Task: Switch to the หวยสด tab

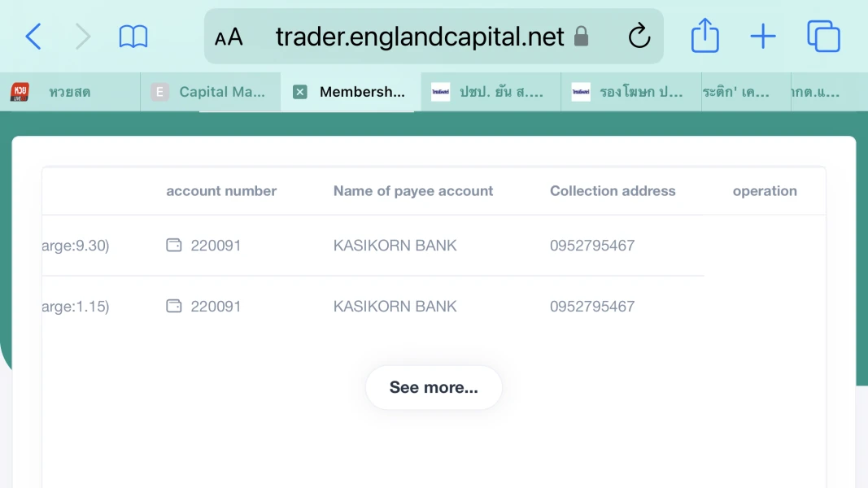Action: 69,92
